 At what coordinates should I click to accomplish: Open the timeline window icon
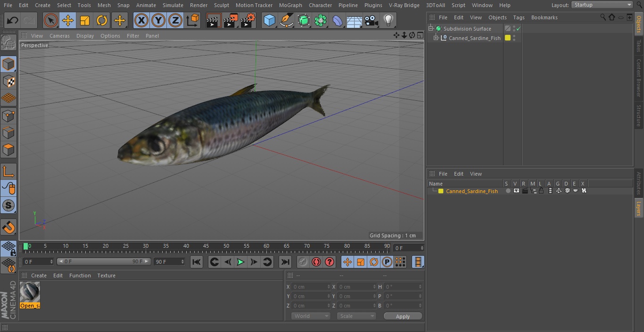418,262
